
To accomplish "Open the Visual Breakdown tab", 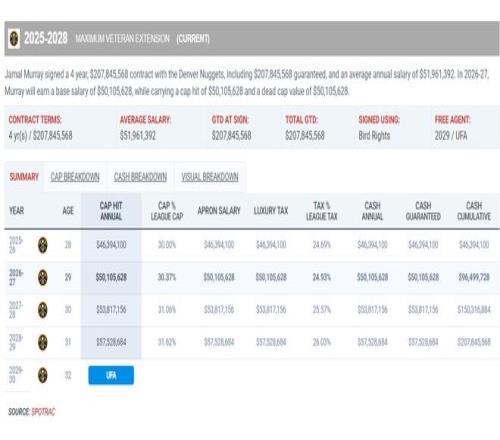I will (210, 177).
